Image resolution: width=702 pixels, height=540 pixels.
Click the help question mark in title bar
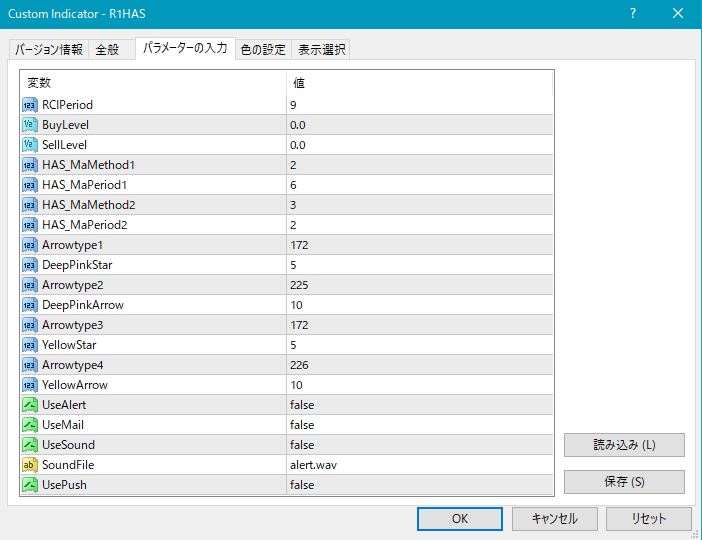(632, 13)
